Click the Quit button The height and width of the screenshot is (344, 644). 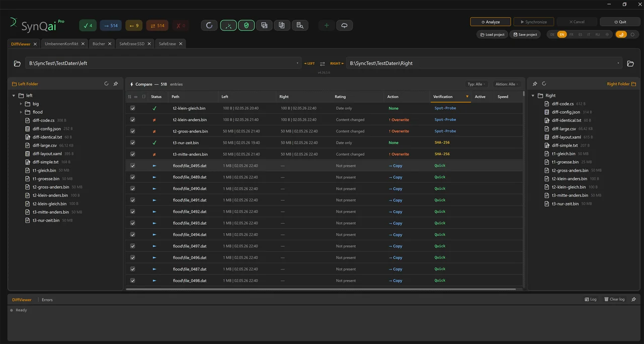[x=620, y=22]
